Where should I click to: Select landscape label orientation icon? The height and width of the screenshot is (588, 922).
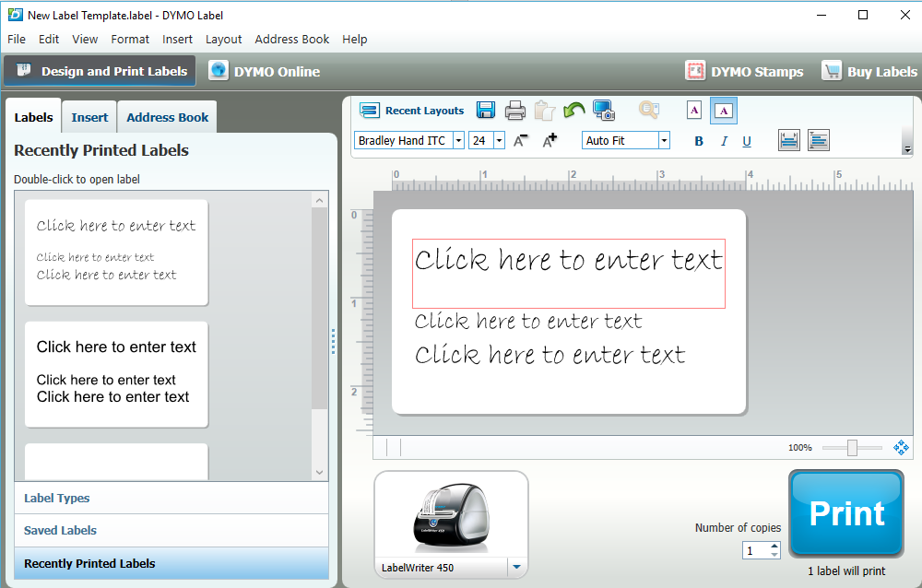tap(723, 111)
